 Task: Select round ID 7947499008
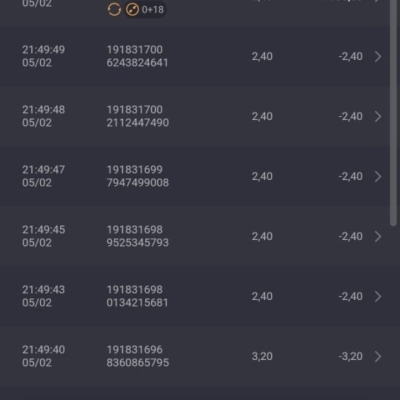pyautogui.click(x=138, y=183)
